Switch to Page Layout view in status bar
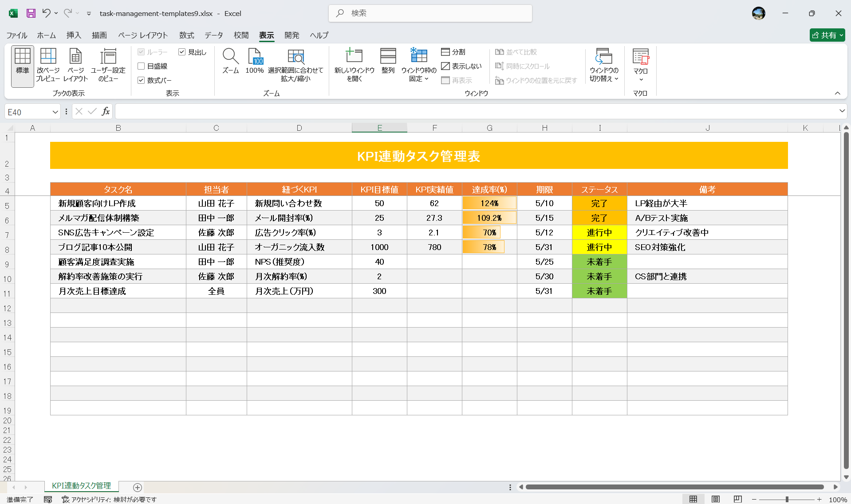851x504 pixels. point(715,499)
